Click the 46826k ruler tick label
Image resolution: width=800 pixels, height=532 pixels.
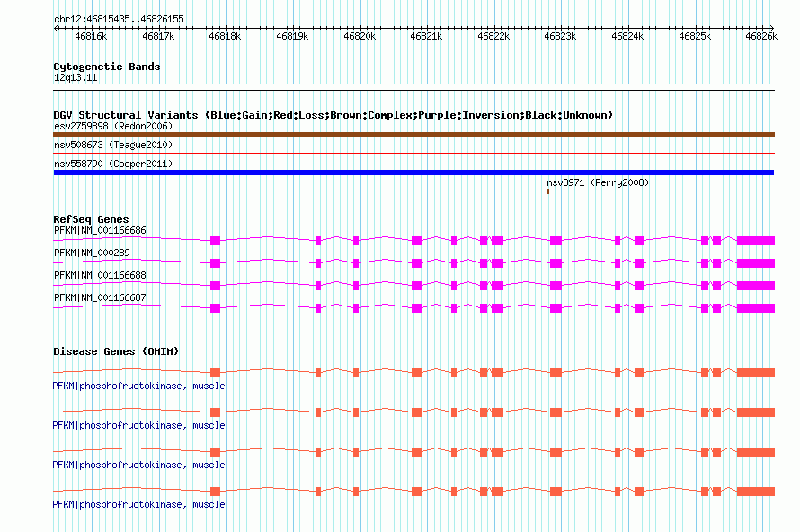761,36
